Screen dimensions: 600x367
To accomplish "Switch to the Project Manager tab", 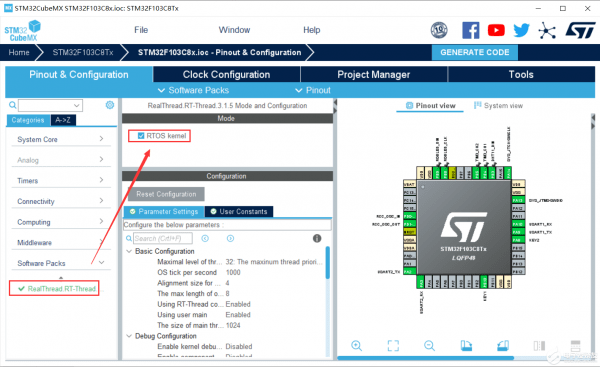I will [373, 75].
